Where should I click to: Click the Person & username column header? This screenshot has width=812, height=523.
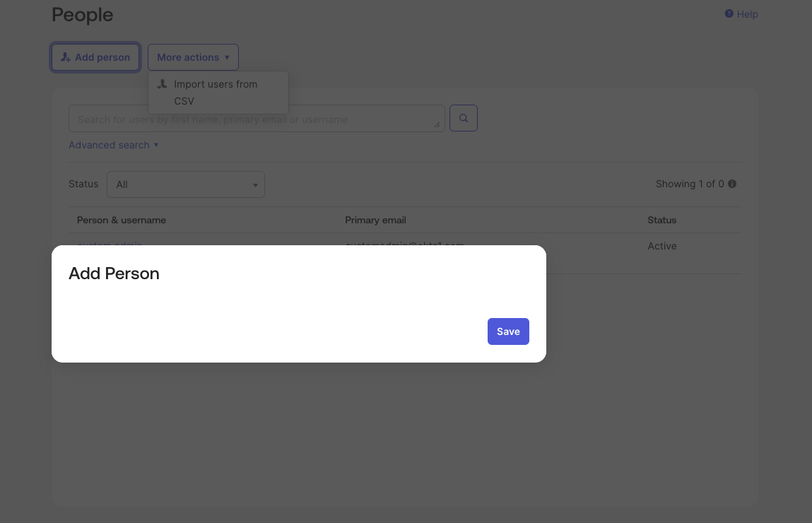pyautogui.click(x=122, y=220)
